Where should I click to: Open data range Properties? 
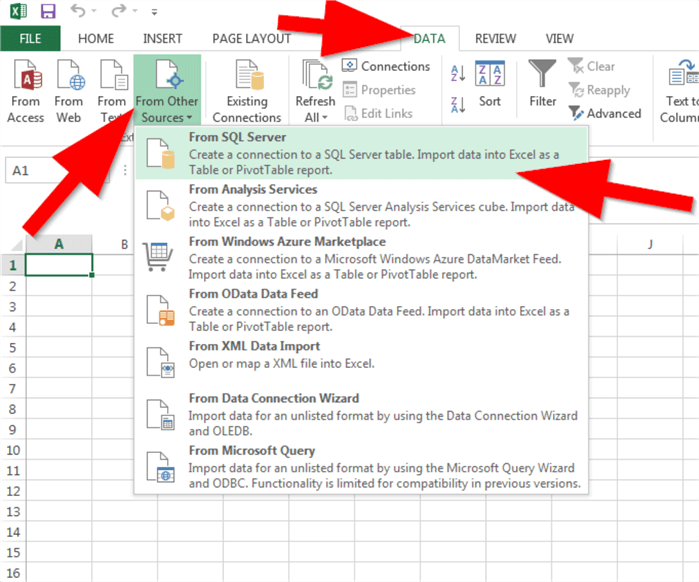(379, 90)
